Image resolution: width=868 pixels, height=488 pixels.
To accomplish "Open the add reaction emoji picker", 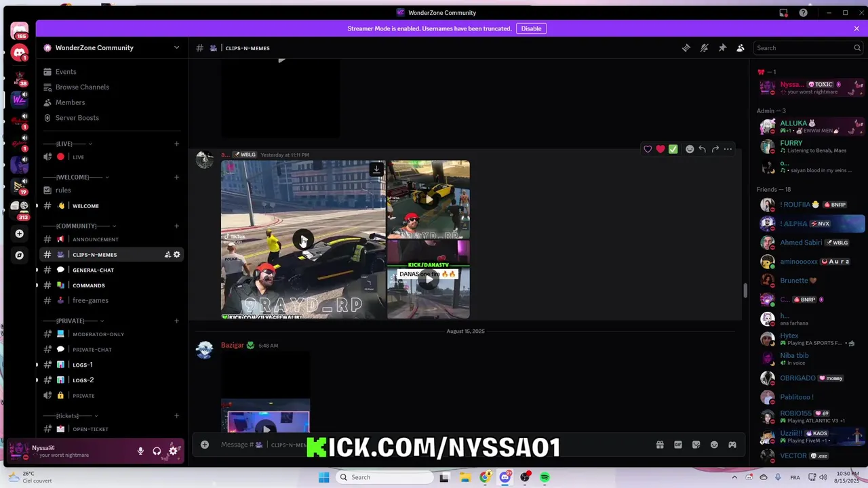I will click(x=690, y=149).
